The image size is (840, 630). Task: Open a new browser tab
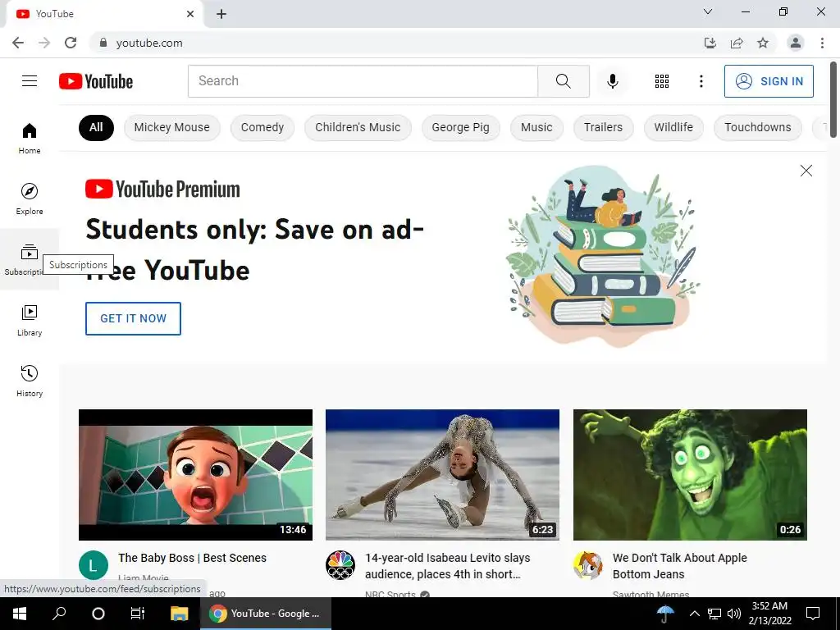pos(221,14)
